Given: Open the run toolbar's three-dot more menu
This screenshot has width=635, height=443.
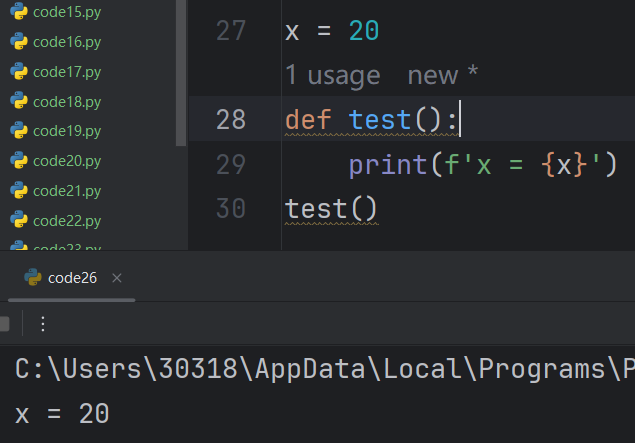Looking at the screenshot, I should coord(42,324).
